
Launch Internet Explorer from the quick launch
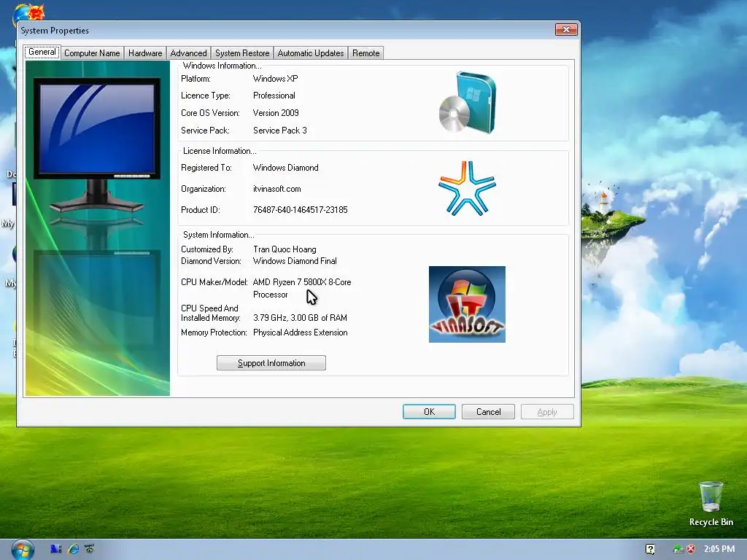click(x=73, y=549)
